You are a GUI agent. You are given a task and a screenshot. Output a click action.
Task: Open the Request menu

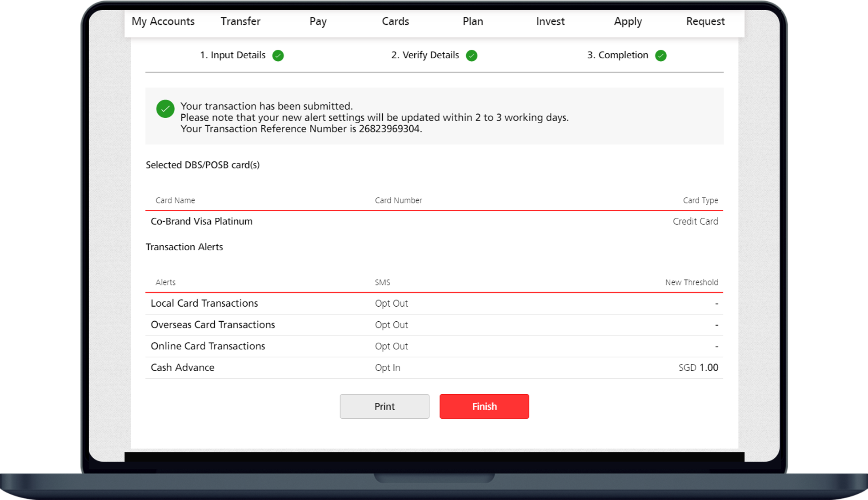click(705, 21)
